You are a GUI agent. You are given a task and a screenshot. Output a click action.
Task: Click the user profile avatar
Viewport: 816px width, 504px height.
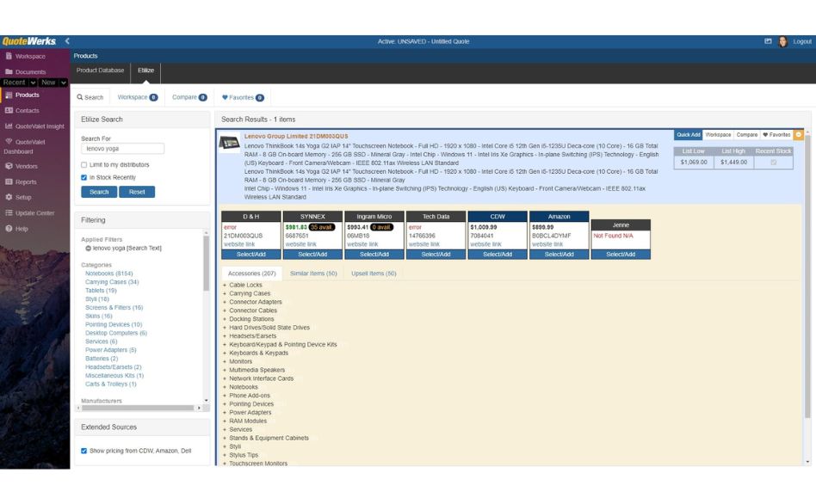782,41
